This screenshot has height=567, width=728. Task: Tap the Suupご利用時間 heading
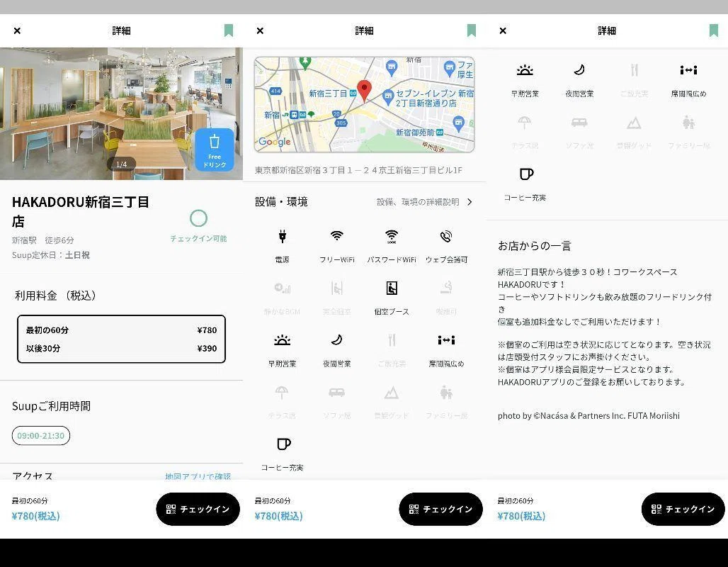[x=51, y=406]
